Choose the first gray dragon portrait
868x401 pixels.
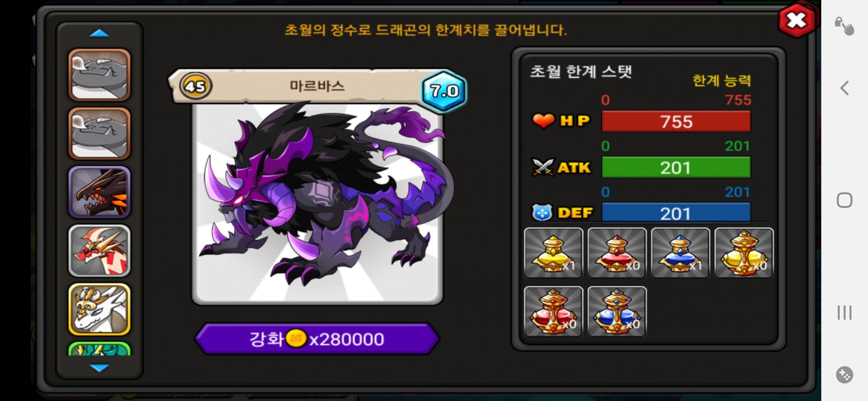pos(99,75)
